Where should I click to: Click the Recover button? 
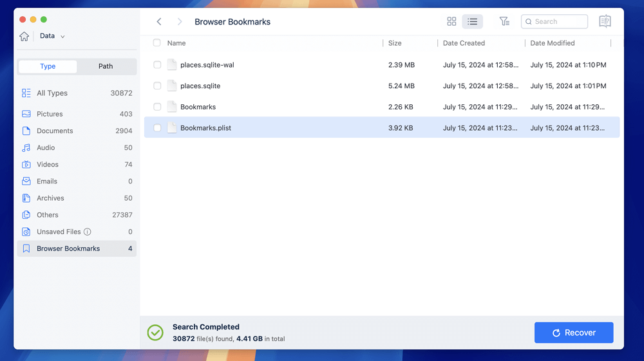coord(574,333)
